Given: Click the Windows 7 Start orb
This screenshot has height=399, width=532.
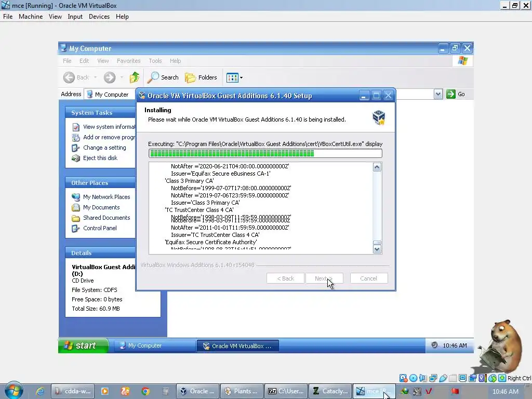Looking at the screenshot, I should (x=14, y=391).
